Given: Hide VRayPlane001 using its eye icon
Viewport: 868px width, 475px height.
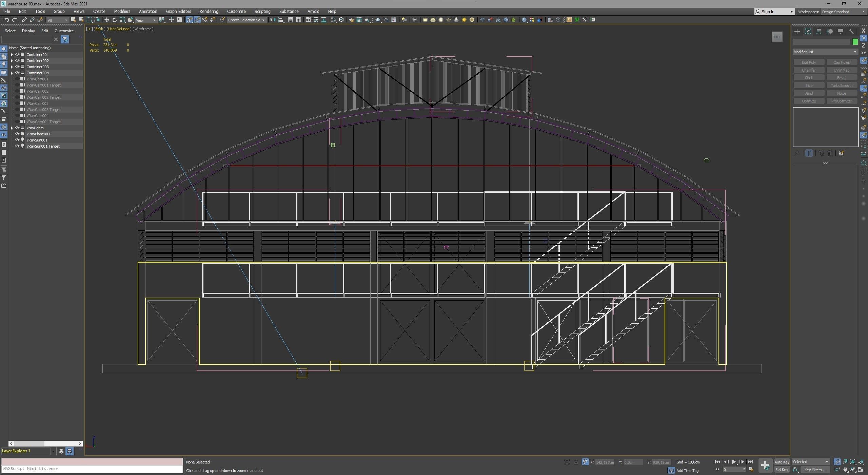Looking at the screenshot, I should pos(17,134).
